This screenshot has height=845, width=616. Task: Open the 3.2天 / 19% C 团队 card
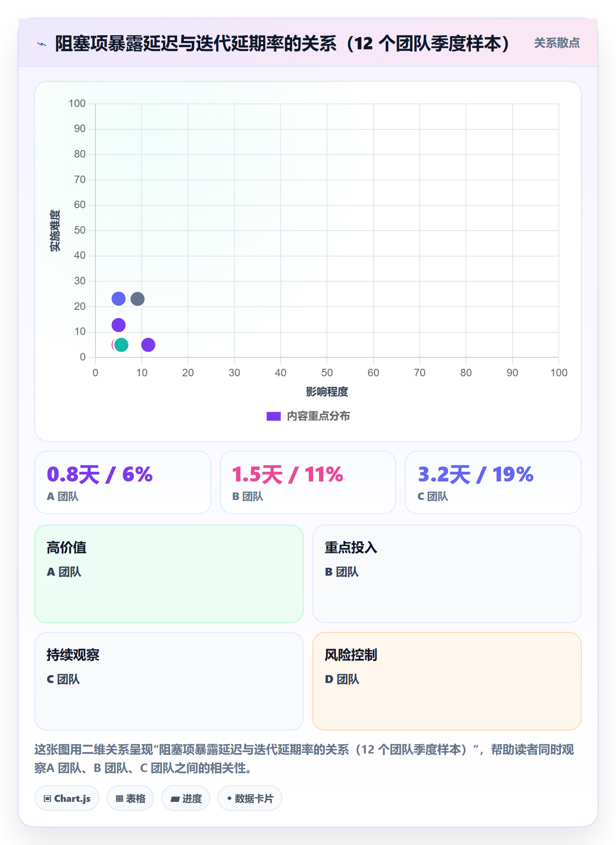click(493, 482)
